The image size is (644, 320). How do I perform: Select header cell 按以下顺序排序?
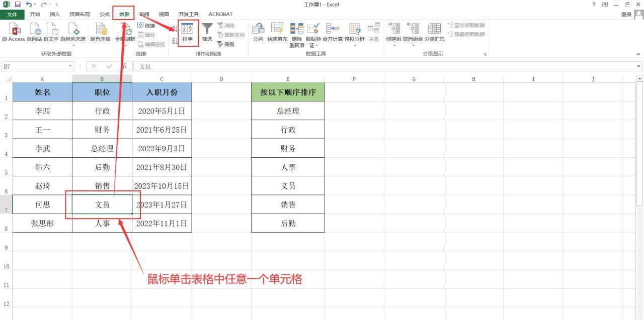click(x=288, y=92)
